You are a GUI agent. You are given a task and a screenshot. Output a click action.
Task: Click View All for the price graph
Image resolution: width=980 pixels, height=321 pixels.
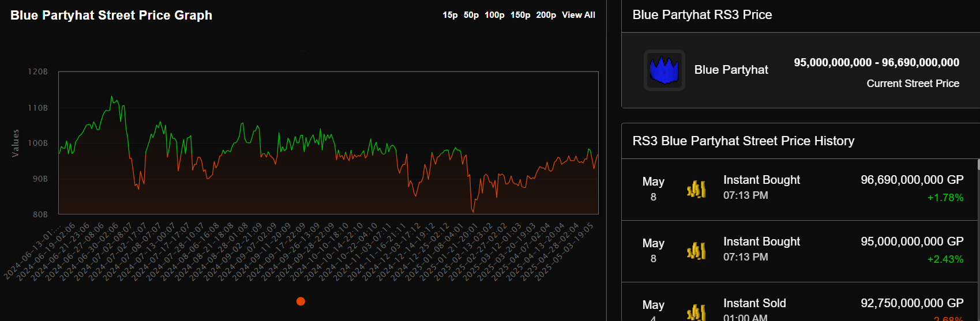coord(579,15)
